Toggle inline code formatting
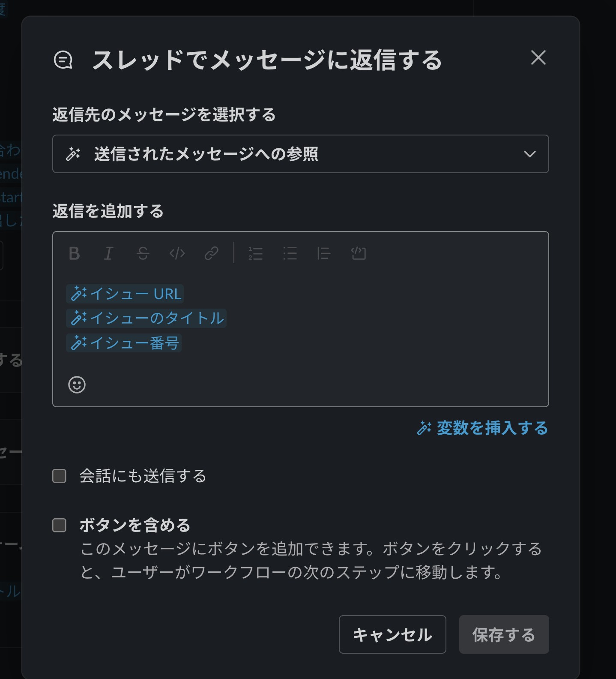616x679 pixels. coord(177,253)
